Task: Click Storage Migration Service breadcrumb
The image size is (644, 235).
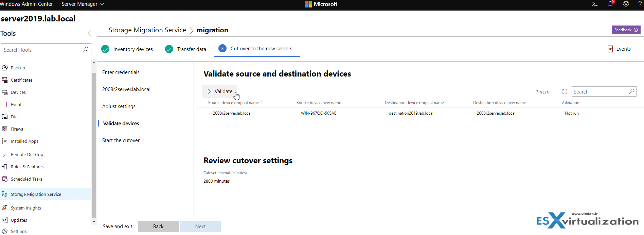Action: [x=147, y=30]
